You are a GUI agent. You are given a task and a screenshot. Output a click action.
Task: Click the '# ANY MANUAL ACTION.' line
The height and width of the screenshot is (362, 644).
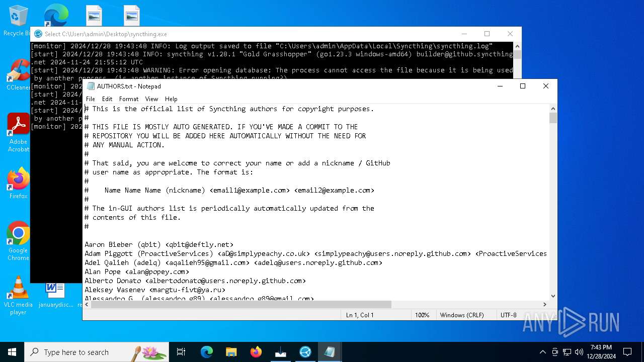125,145
